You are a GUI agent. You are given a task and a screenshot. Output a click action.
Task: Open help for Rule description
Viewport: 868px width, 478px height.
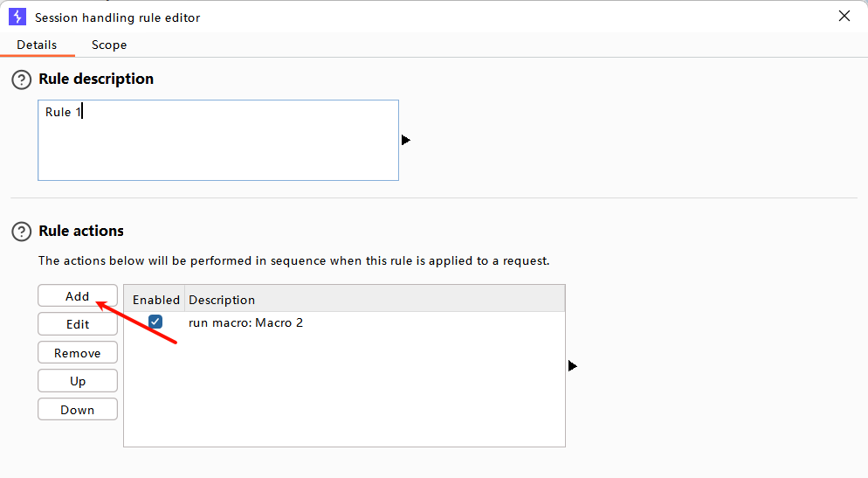(x=21, y=80)
